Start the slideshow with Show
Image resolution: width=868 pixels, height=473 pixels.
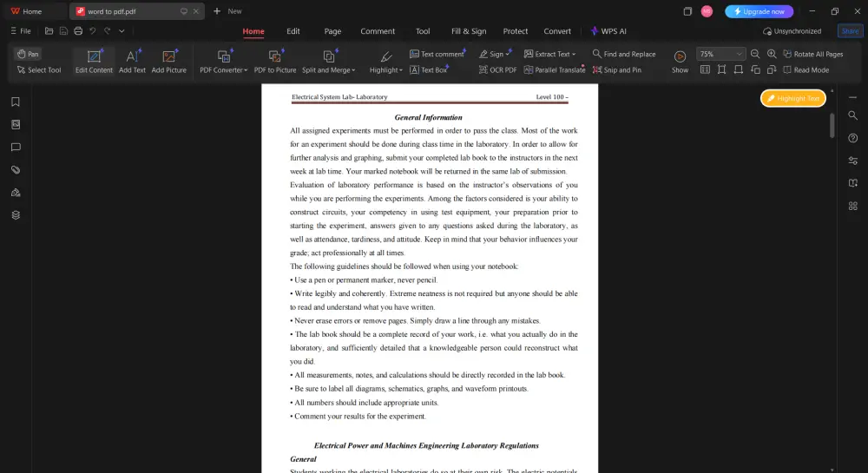(680, 62)
